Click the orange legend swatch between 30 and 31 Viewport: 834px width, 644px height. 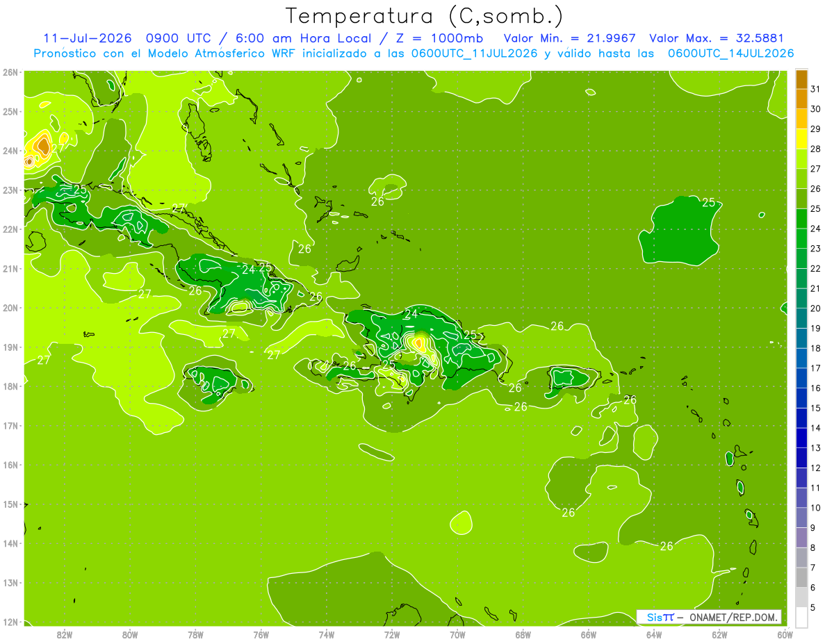801,99
